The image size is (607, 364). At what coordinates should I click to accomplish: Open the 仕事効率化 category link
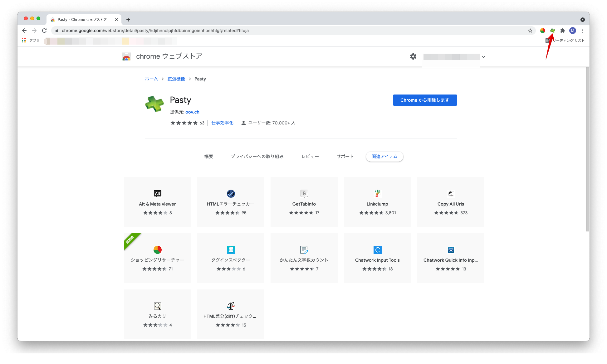[x=222, y=123]
